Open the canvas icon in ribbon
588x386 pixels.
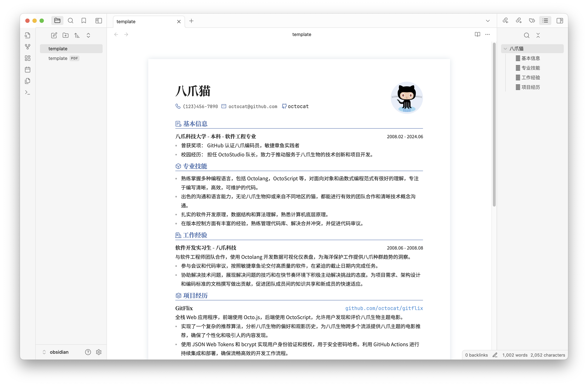(x=28, y=58)
